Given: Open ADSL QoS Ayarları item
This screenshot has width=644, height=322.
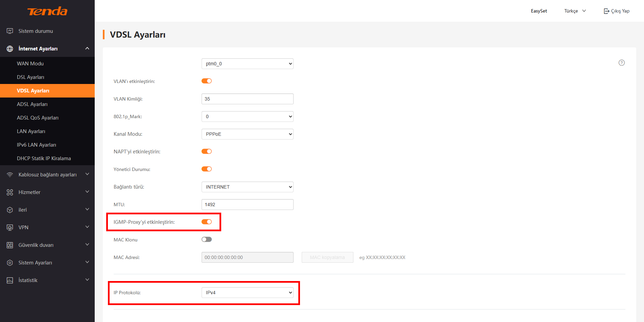Looking at the screenshot, I should coord(47,118).
